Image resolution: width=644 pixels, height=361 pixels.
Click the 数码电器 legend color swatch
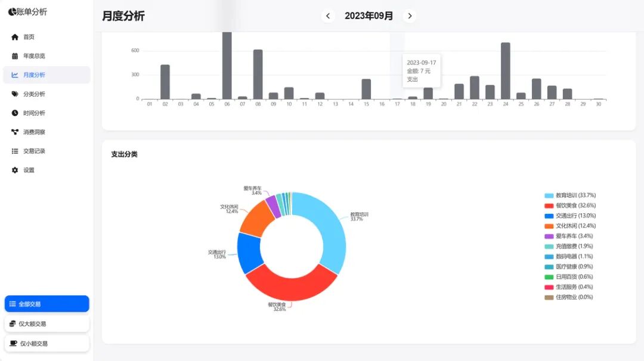(x=549, y=257)
